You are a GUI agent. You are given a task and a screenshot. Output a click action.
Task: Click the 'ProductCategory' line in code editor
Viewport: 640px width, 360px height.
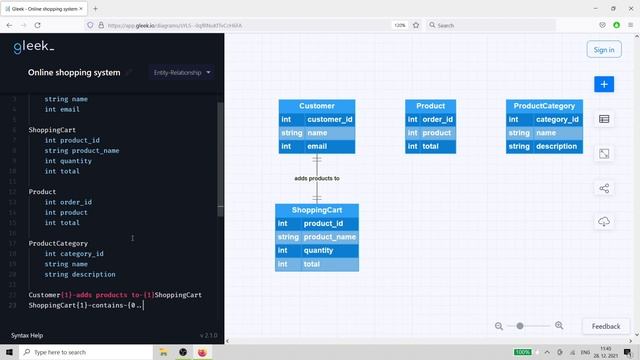(x=58, y=244)
